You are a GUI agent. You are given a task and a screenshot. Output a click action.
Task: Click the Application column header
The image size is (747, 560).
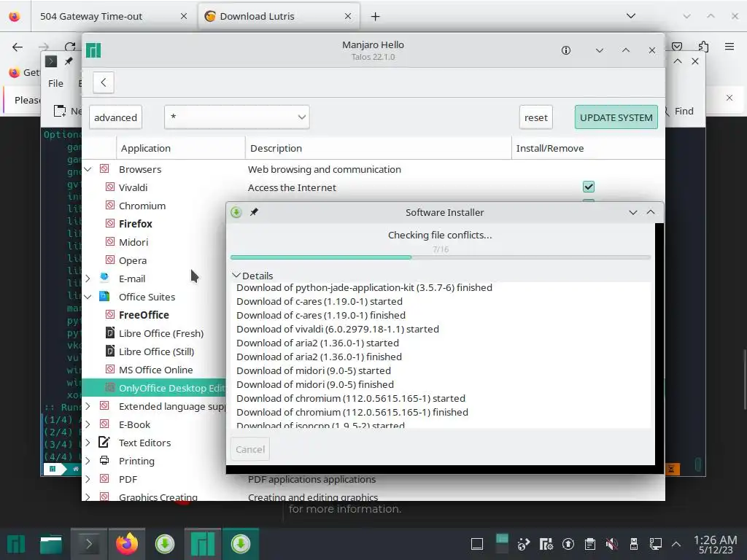pyautogui.click(x=181, y=148)
